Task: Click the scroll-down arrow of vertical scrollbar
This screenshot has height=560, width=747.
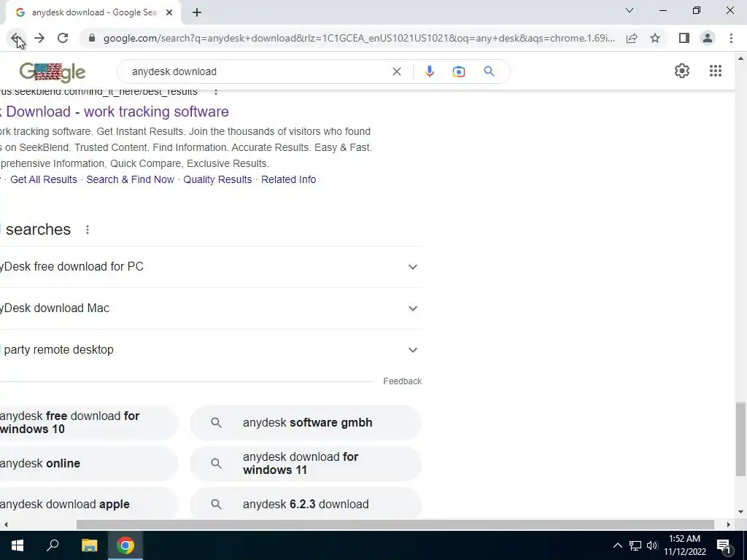Action: point(740,512)
